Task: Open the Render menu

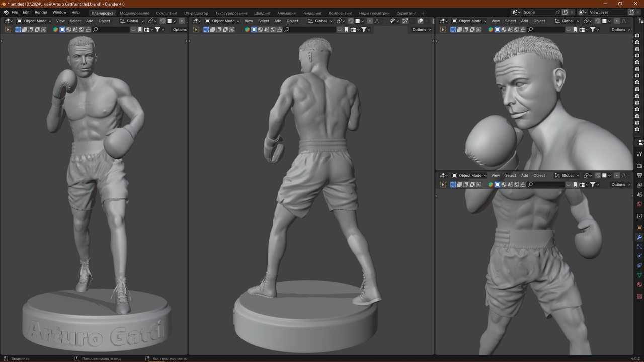Action: coord(41,12)
